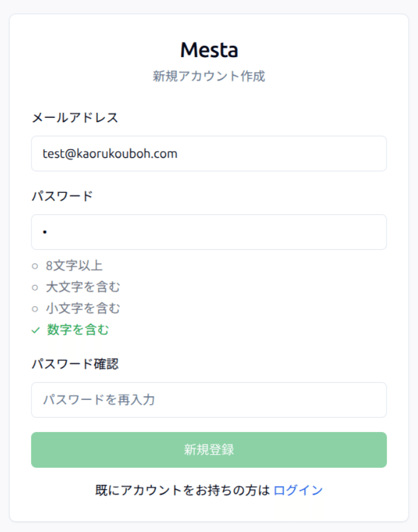
Task: Click the 新規アカウント作成 subtitle
Action: (209, 76)
